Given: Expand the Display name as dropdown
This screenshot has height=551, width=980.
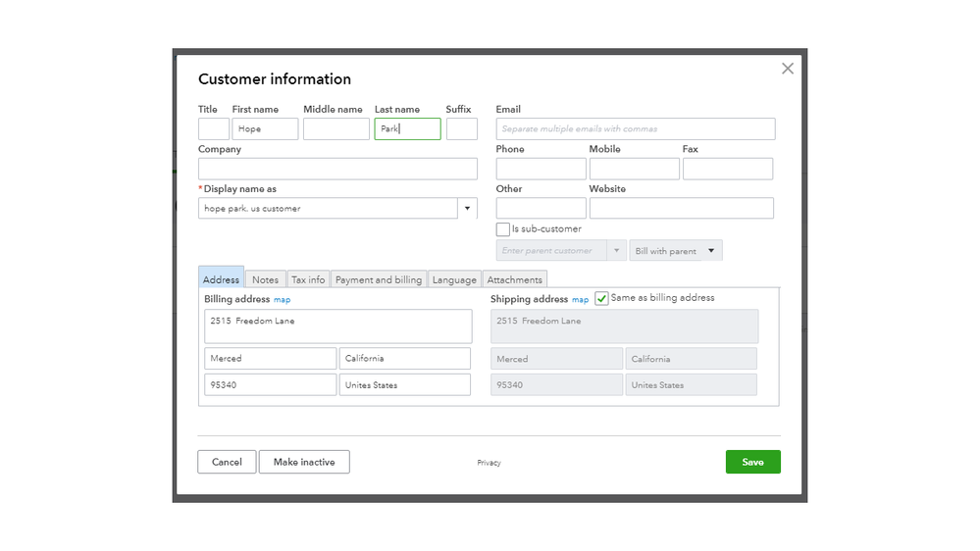Looking at the screenshot, I should click(467, 209).
